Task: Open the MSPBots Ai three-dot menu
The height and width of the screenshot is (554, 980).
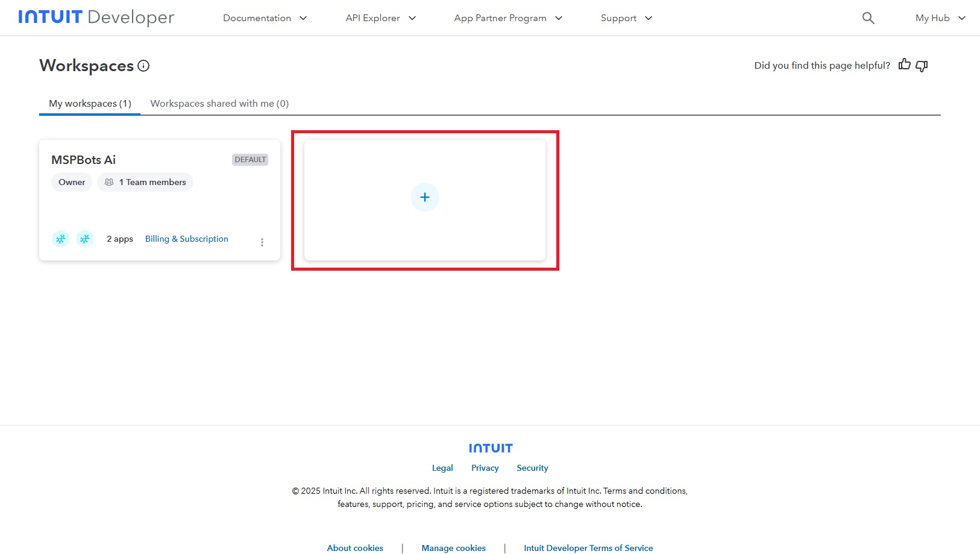Action: (x=262, y=242)
